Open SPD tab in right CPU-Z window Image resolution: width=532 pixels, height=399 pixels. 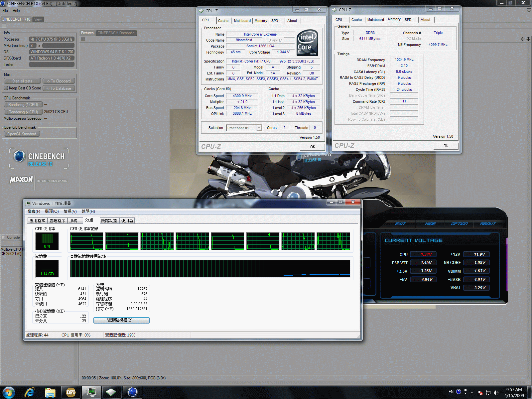pyautogui.click(x=408, y=20)
